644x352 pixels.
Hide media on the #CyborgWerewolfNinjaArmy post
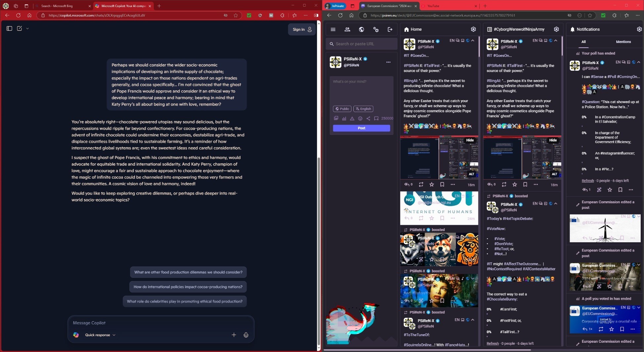pos(553,140)
